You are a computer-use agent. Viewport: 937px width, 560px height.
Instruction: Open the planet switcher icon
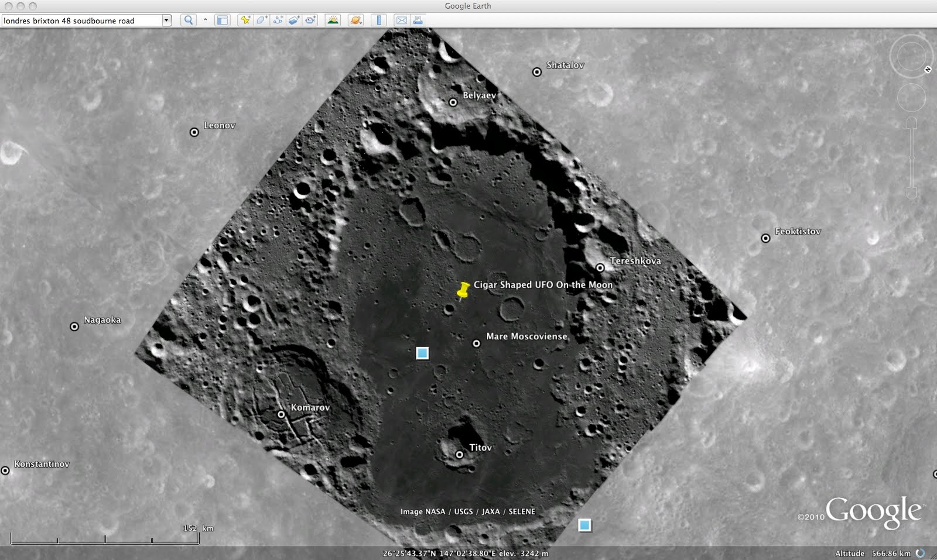point(355,20)
